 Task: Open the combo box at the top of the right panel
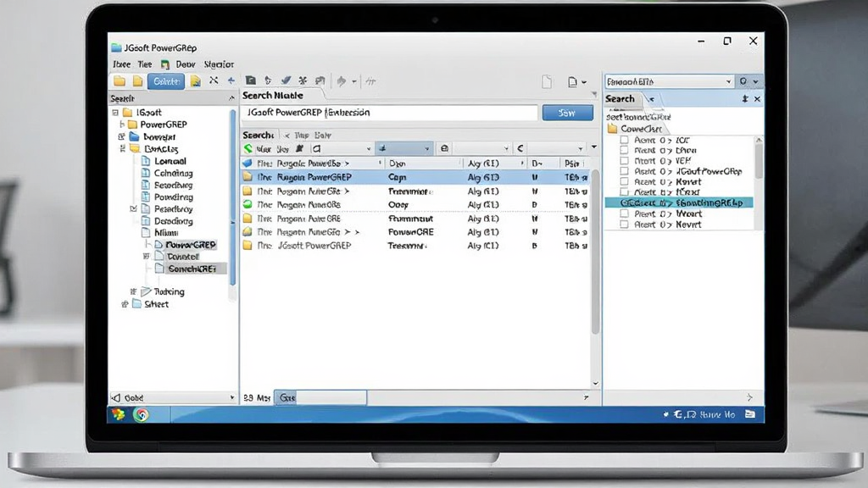[x=670, y=81]
